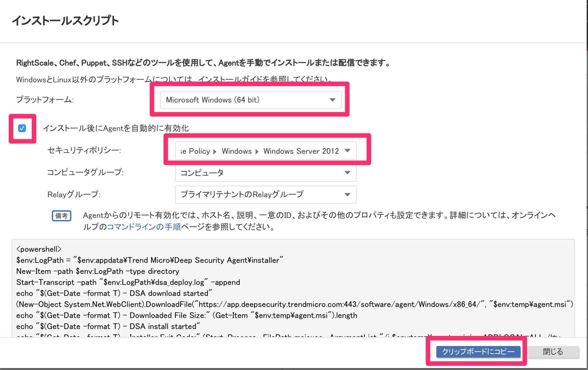Screen dimensions: 588x370
Task: Click the arrow icon on the security policy selector
Action: [x=347, y=151]
